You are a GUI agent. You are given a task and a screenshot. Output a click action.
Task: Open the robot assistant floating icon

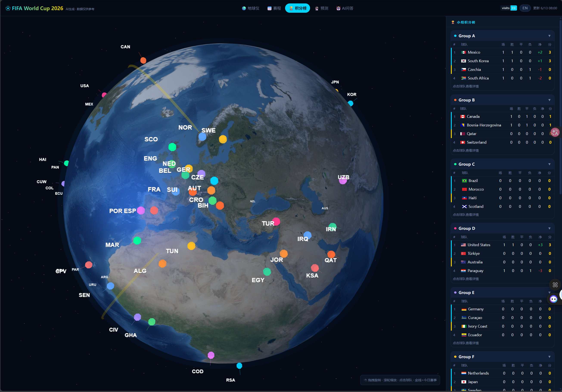tap(553, 299)
